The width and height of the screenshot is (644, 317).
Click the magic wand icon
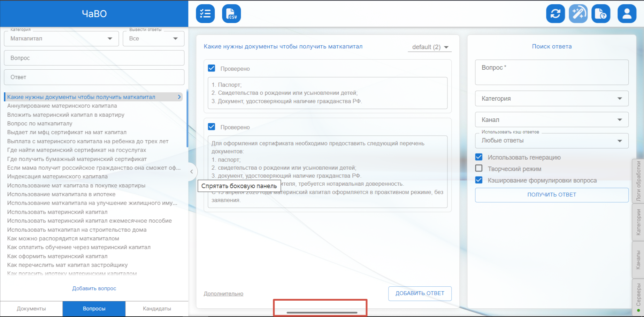pyautogui.click(x=578, y=14)
